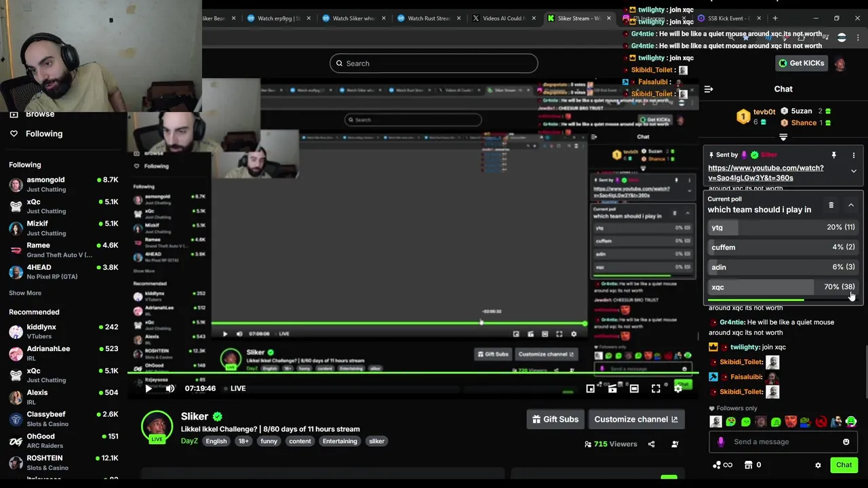Screen dimensions: 868x488
Task: Open video player settings gear
Action: (x=677, y=388)
